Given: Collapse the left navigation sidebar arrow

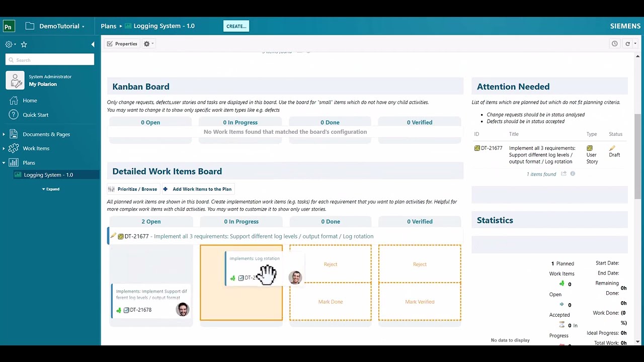Looking at the screenshot, I should click(x=93, y=44).
